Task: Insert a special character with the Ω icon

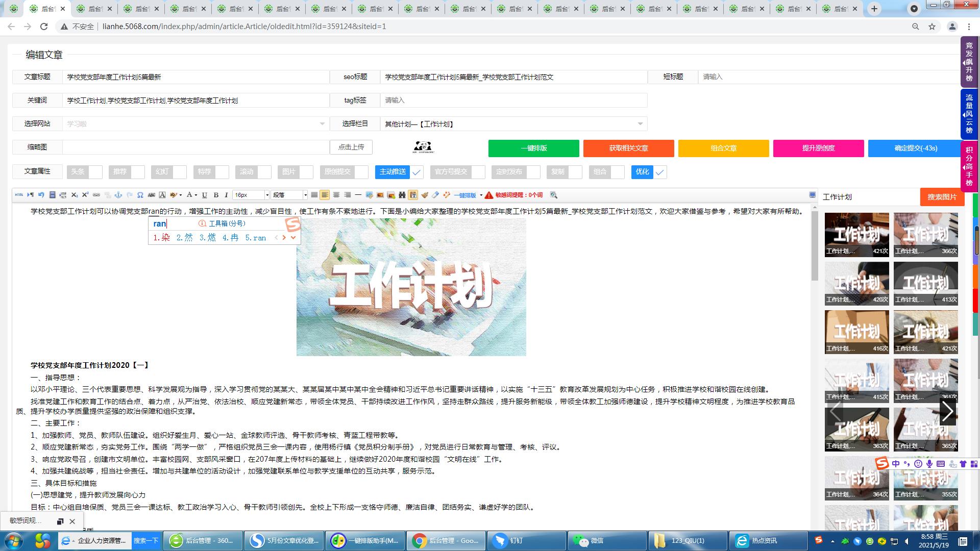Action: [x=139, y=195]
